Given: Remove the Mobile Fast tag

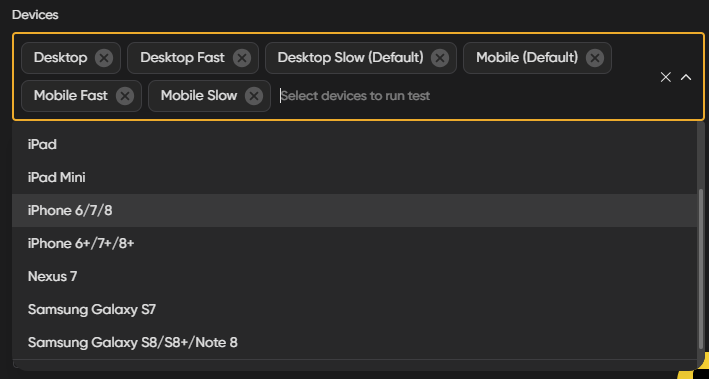Looking at the screenshot, I should [x=125, y=96].
